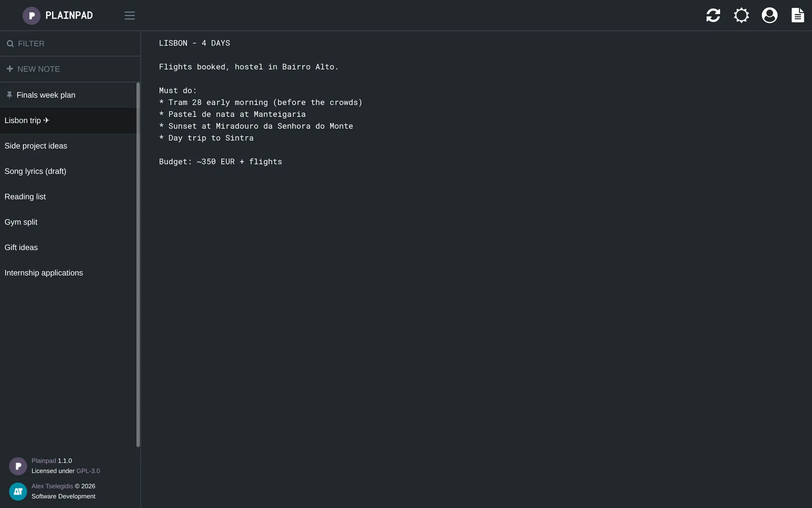The width and height of the screenshot is (812, 508).
Task: Switch theme with the sun icon
Action: (741, 15)
